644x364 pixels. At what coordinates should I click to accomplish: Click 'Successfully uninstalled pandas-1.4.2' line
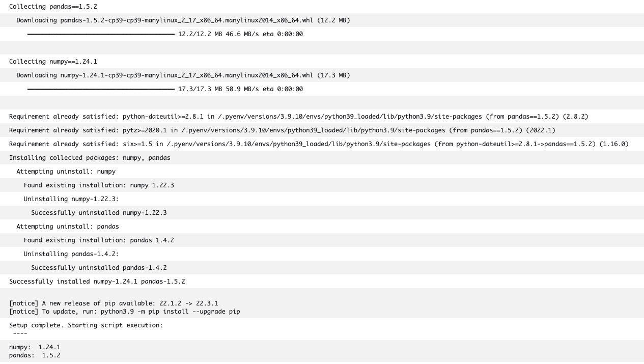pyautogui.click(x=99, y=268)
